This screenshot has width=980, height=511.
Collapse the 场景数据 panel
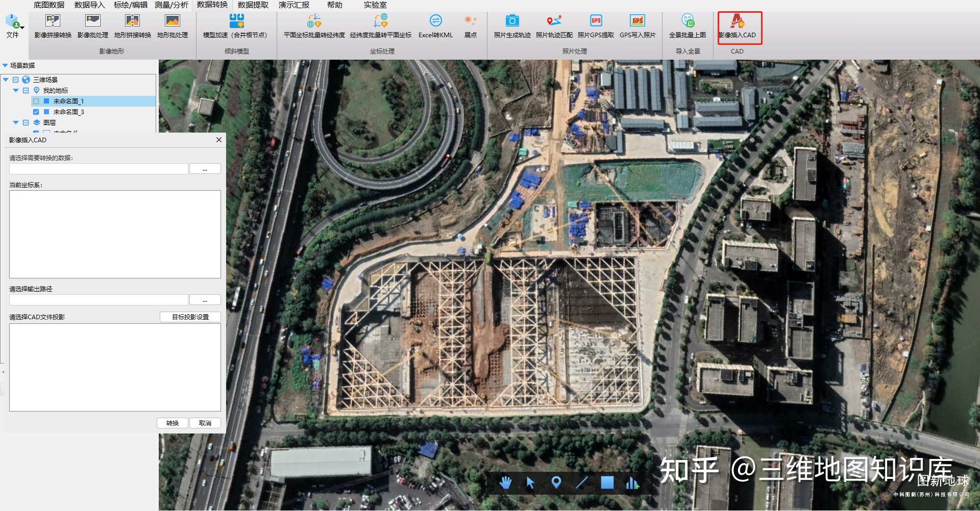click(5, 66)
